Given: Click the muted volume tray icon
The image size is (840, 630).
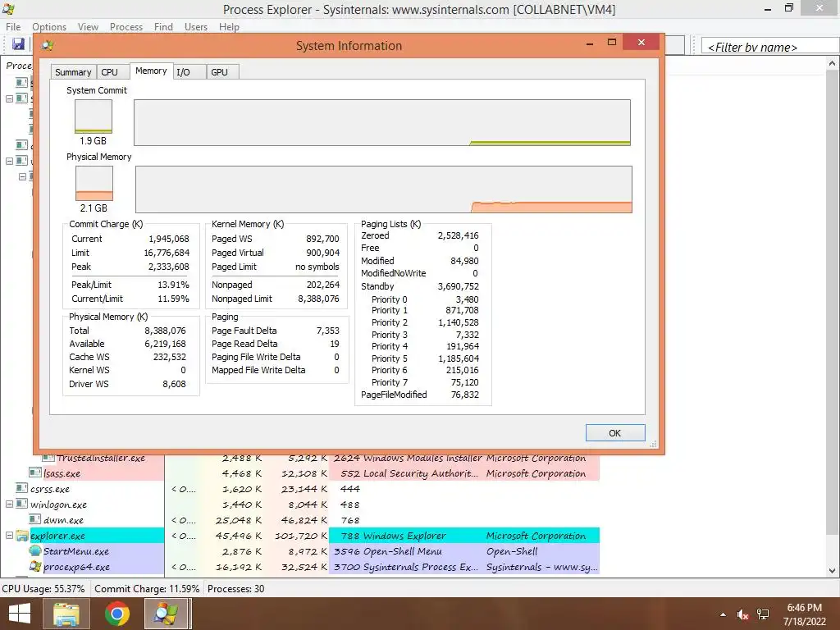Looking at the screenshot, I should pos(742,614).
